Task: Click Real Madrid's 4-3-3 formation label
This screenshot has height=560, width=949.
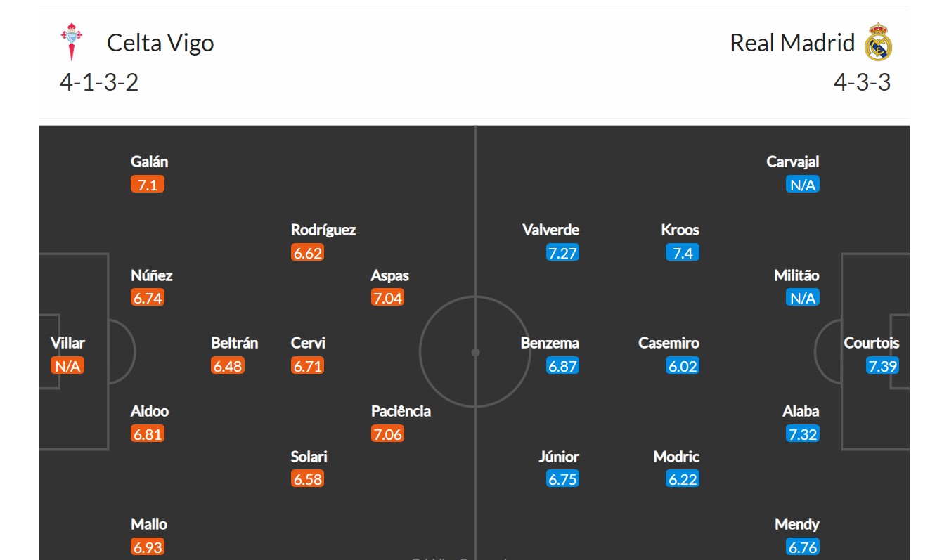Action: 862,82
